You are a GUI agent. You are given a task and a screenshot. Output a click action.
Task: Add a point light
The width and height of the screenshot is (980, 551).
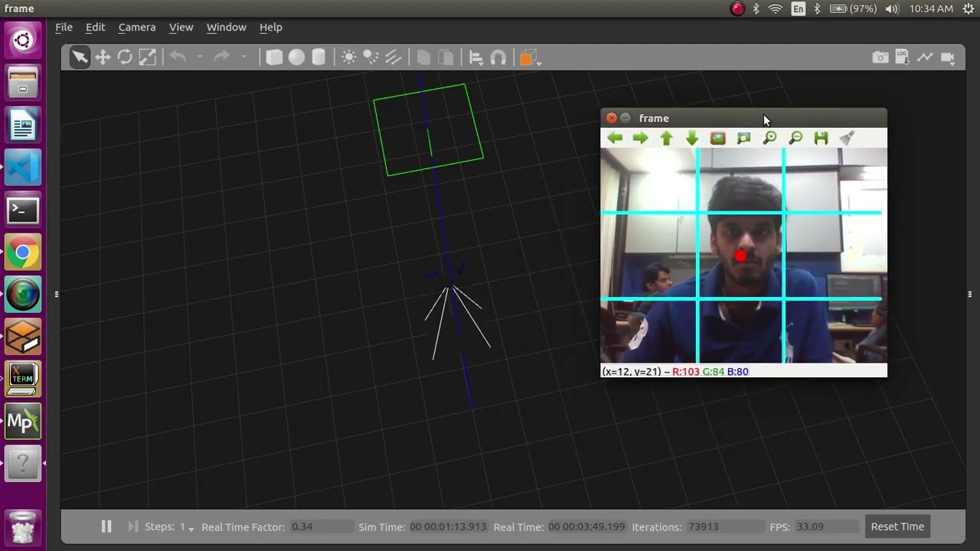click(348, 57)
